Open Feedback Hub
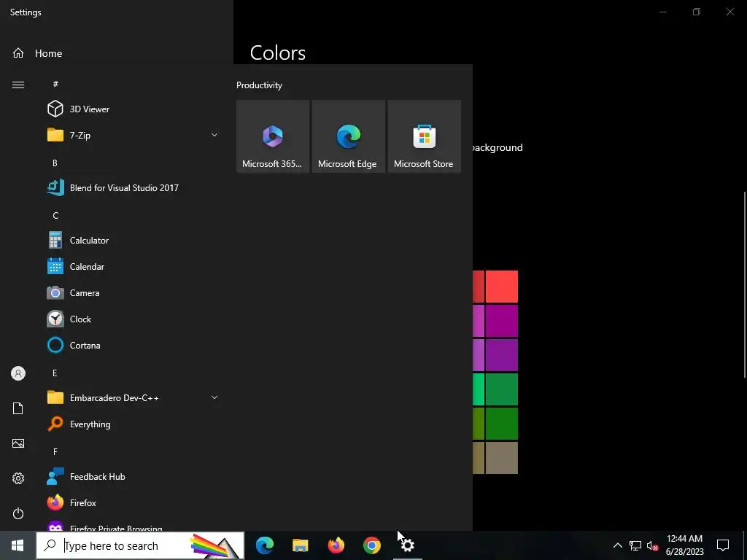The image size is (747, 560). [x=133, y=477]
